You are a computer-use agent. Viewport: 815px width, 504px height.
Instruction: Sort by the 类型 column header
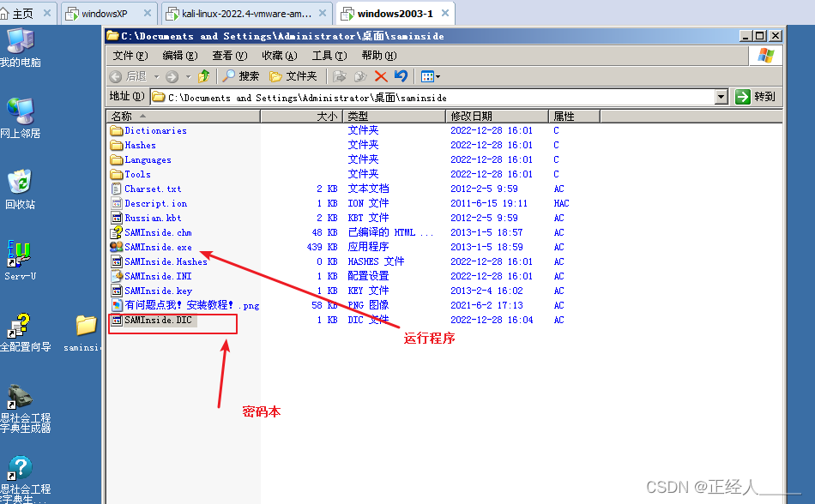[x=394, y=117]
